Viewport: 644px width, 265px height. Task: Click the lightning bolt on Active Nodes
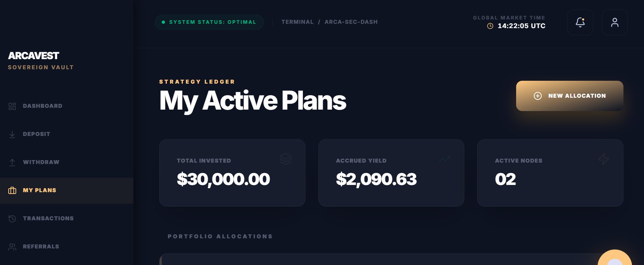tap(604, 159)
